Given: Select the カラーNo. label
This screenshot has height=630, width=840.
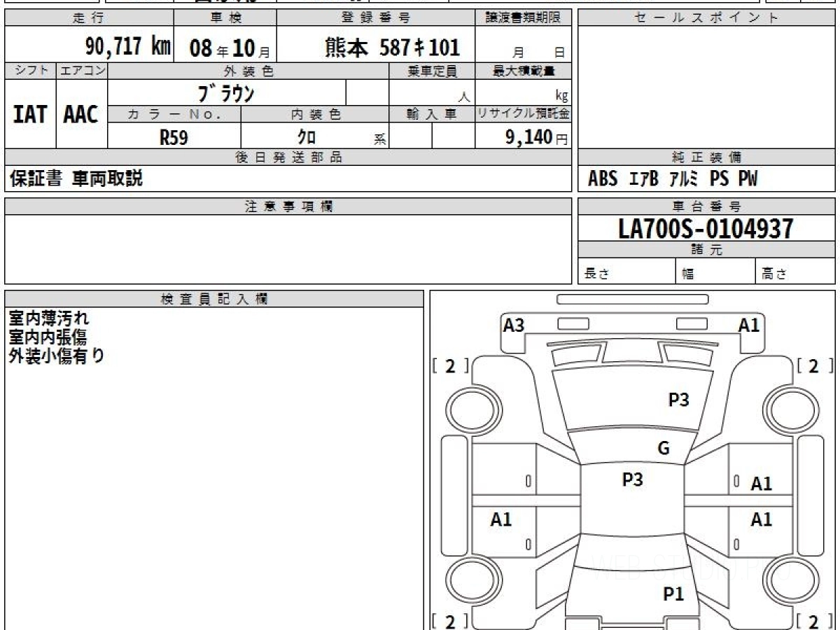Looking at the screenshot, I should click(174, 114).
